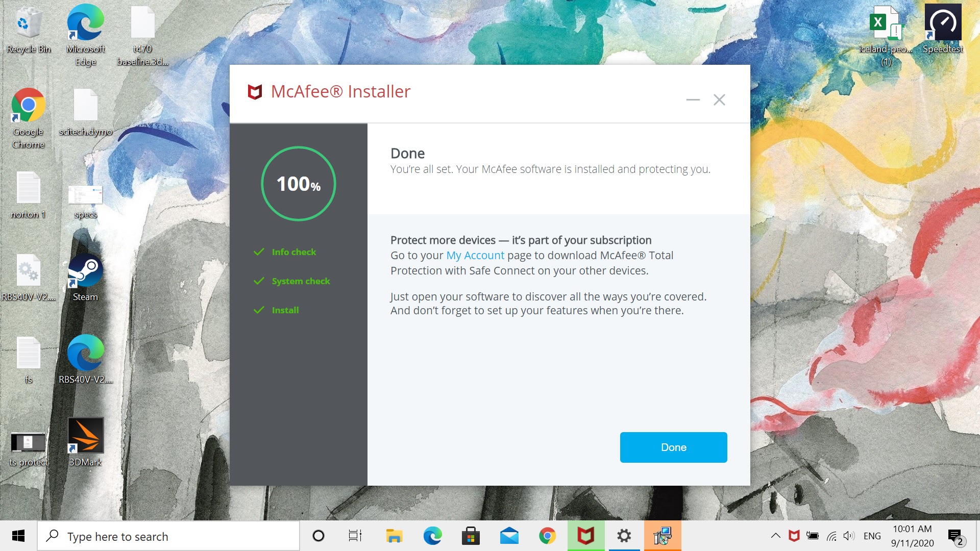Click the Done button to finish
The width and height of the screenshot is (980, 551).
pos(673,447)
